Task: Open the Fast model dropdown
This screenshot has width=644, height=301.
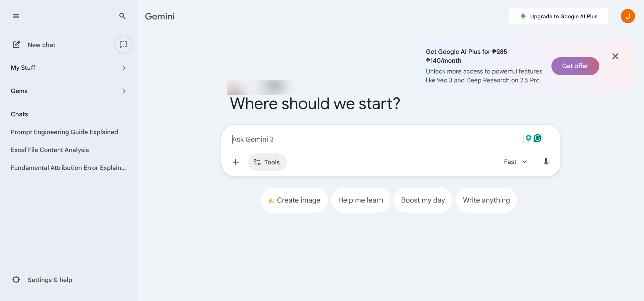Action: point(515,162)
